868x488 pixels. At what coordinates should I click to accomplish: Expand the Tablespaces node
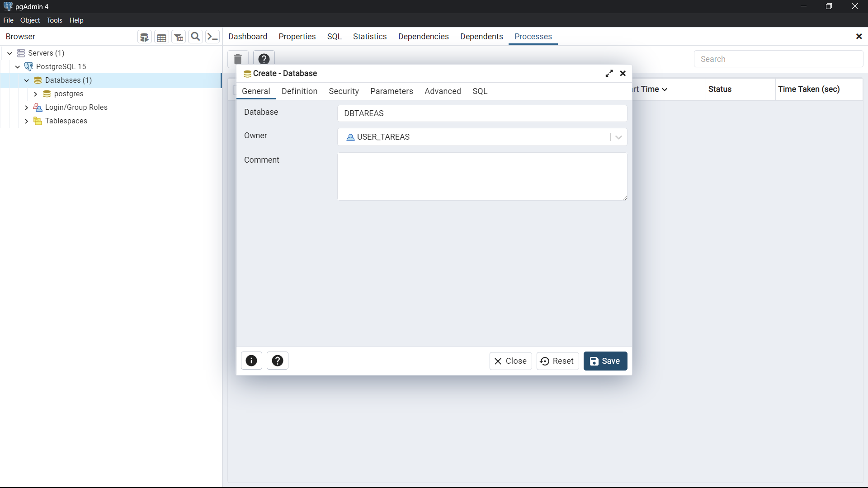[26, 121]
